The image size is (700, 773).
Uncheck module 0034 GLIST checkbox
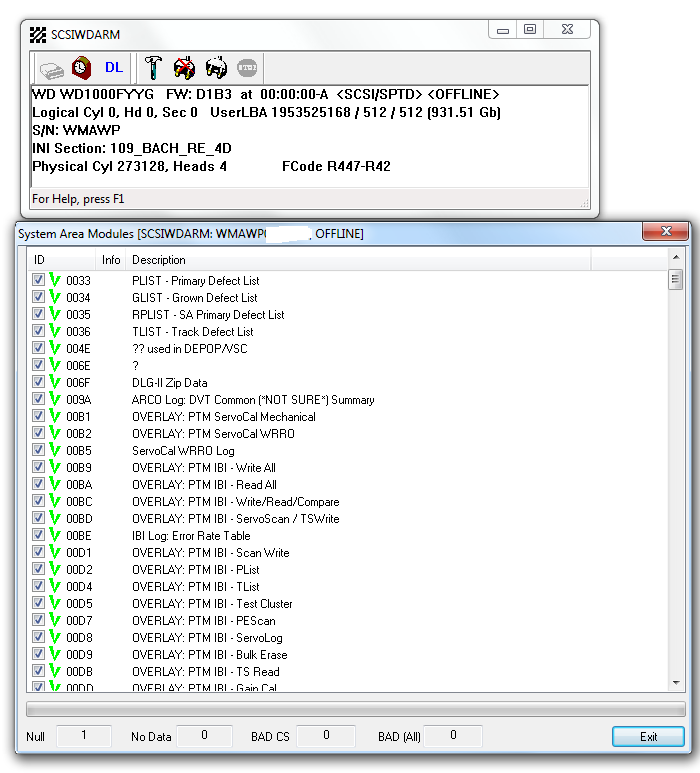[x=38, y=297]
